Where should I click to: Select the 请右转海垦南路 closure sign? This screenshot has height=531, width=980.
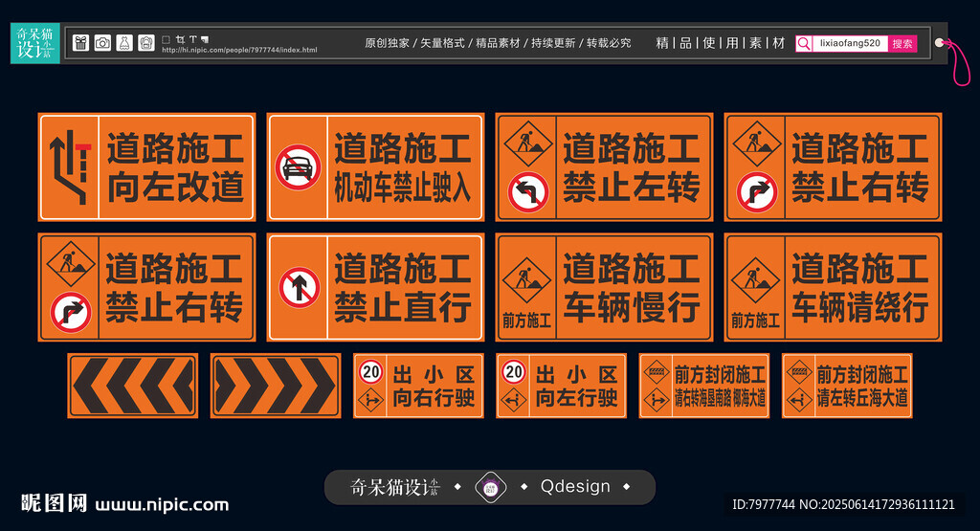[704, 386]
